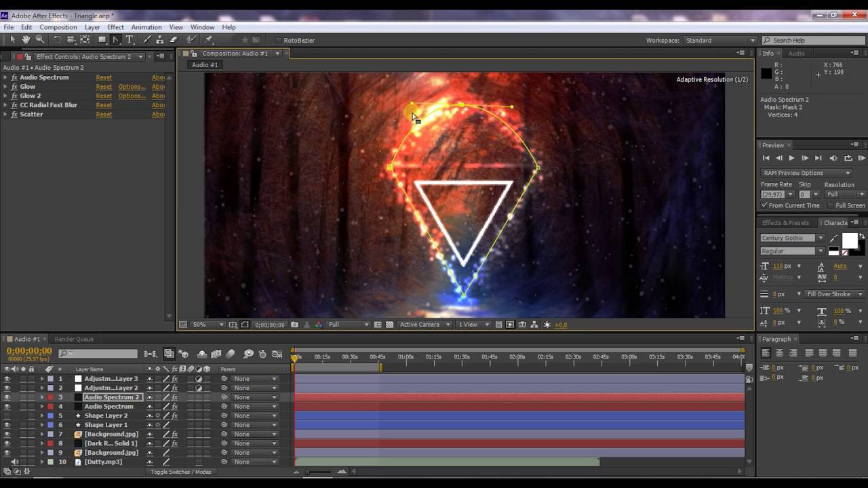
Task: Open Show Channel color icon in viewer
Action: [318, 325]
